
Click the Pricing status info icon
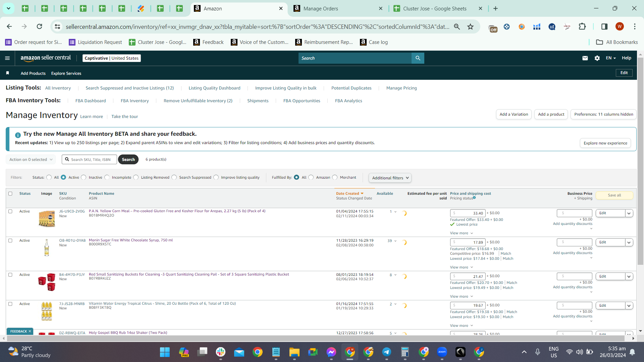click(x=474, y=198)
